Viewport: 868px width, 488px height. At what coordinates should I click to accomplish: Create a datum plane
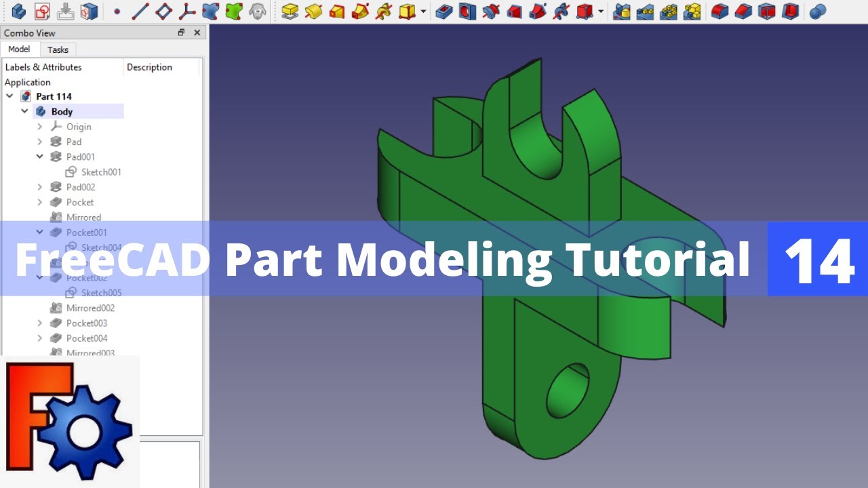click(x=163, y=11)
